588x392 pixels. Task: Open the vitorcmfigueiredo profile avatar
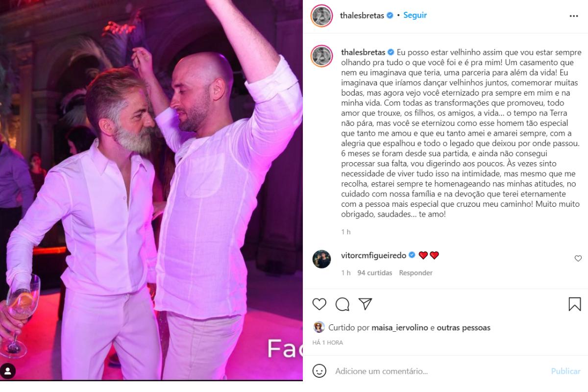[x=322, y=259]
